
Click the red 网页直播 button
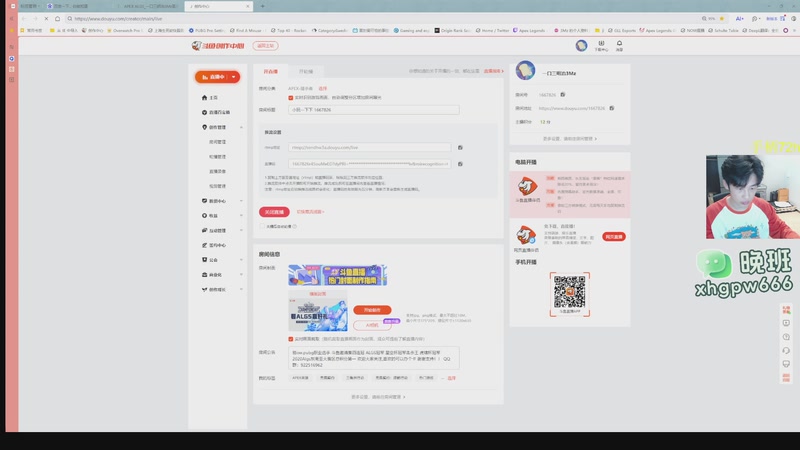(x=613, y=237)
